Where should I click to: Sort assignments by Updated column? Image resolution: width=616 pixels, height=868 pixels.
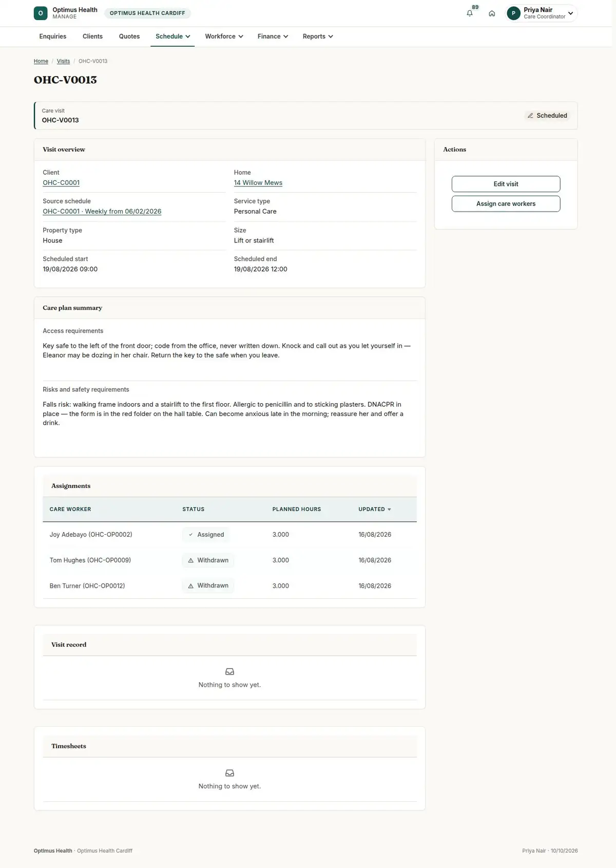(375, 510)
